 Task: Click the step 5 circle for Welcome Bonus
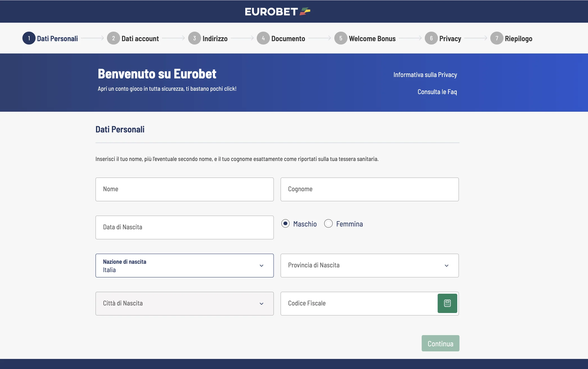(340, 38)
